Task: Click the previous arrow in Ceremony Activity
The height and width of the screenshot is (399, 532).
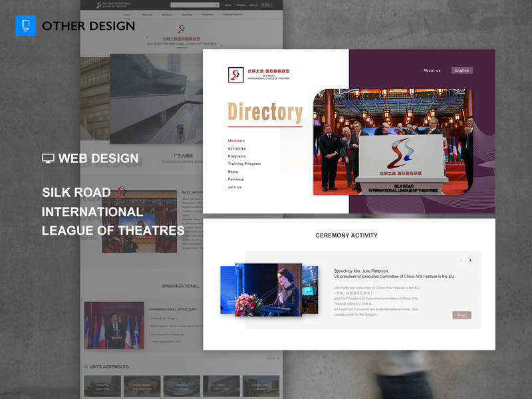Action: tap(462, 260)
